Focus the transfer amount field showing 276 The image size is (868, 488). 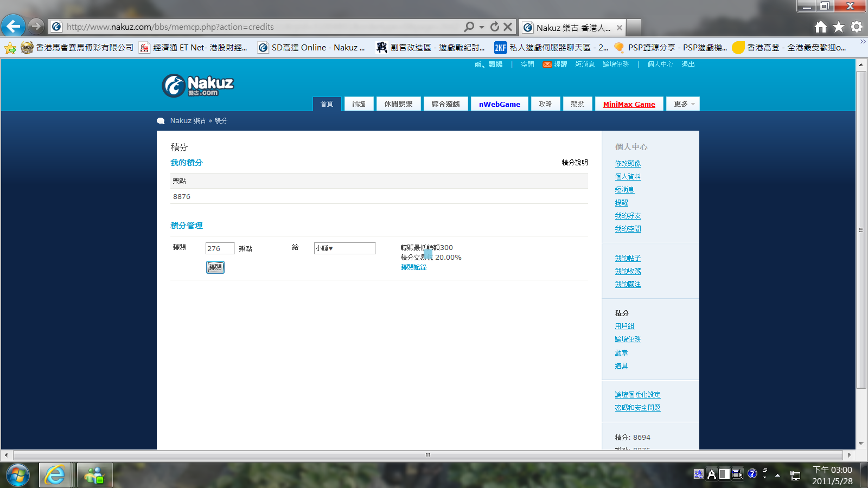(220, 248)
